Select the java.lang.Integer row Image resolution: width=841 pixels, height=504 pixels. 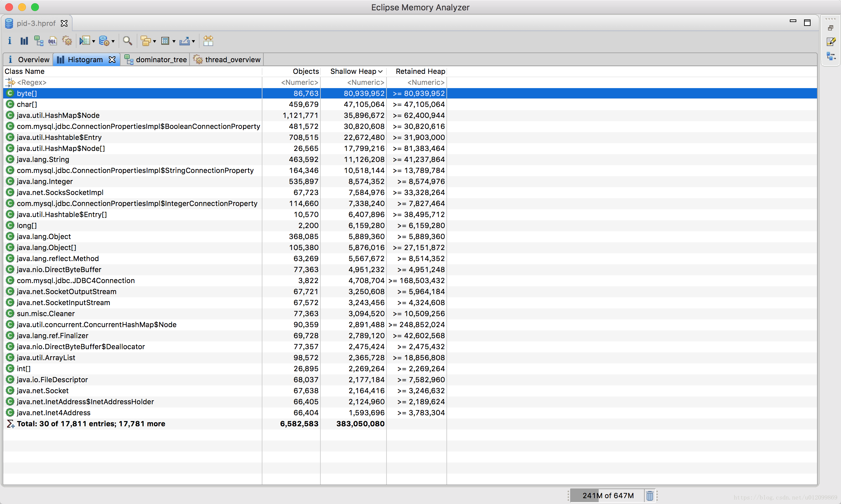pos(410,181)
